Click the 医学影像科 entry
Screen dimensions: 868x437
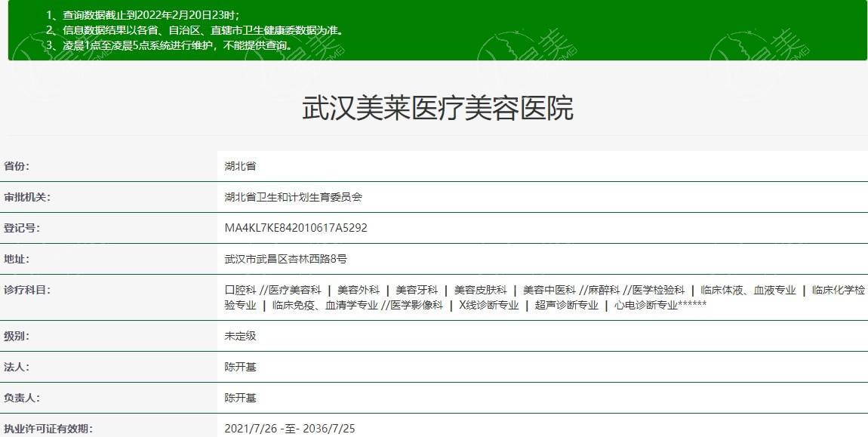(x=417, y=305)
